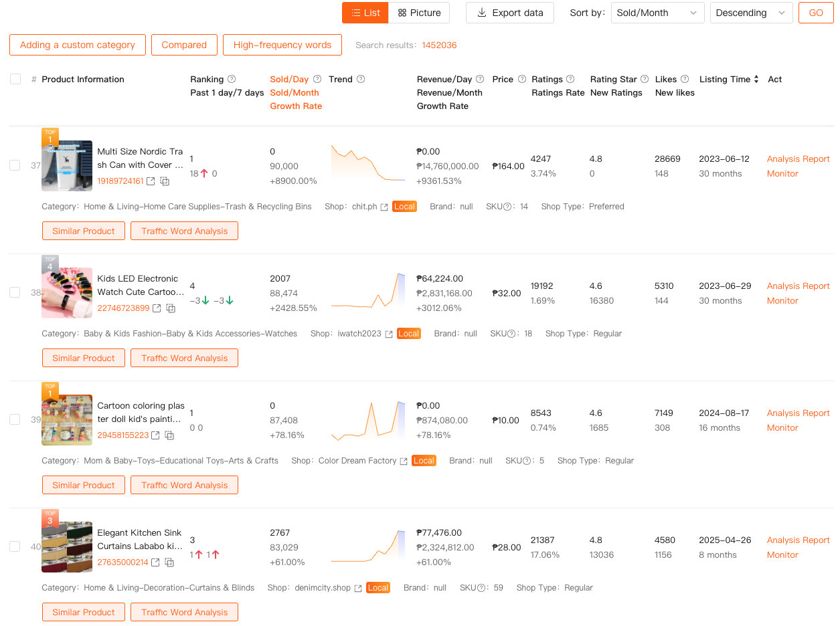840x626 pixels.
Task: Open the Sold/Month sort-by dropdown
Action: coord(657,13)
